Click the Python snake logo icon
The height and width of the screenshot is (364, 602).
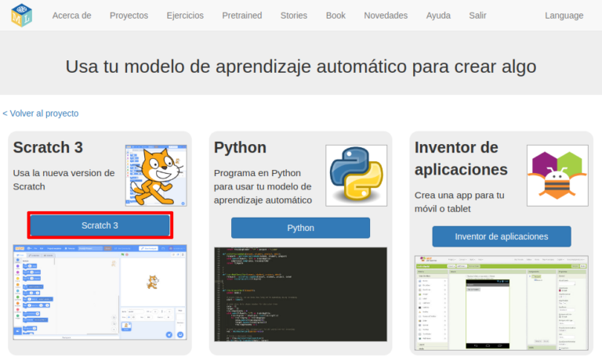click(357, 175)
